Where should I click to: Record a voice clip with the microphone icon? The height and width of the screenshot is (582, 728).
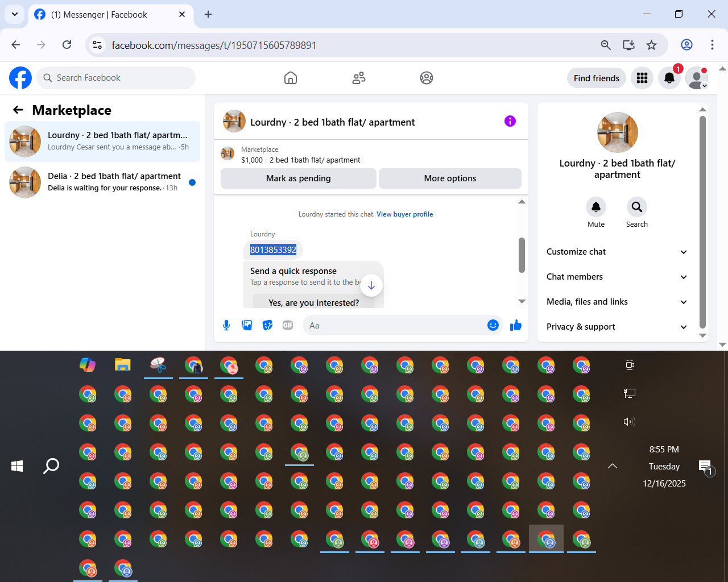pyautogui.click(x=226, y=325)
